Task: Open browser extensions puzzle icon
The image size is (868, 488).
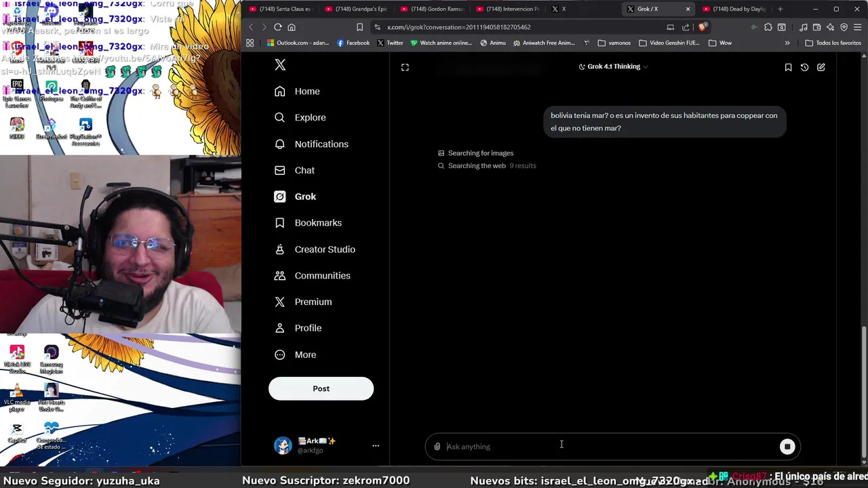Action: click(x=768, y=27)
